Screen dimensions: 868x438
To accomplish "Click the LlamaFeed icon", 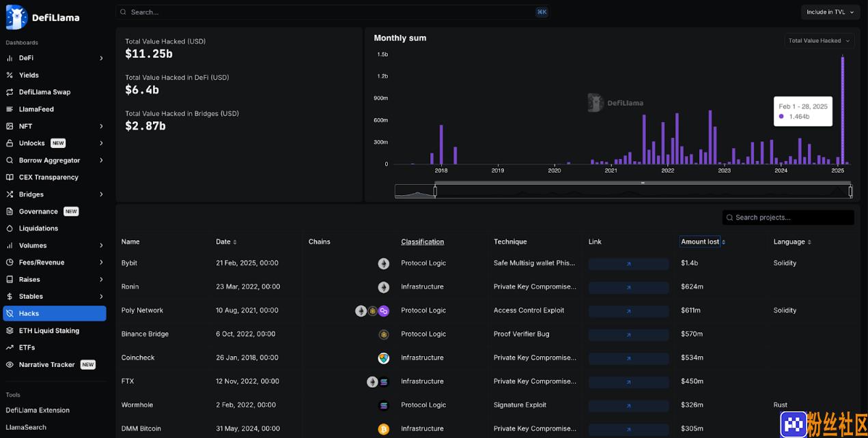I will tap(10, 109).
